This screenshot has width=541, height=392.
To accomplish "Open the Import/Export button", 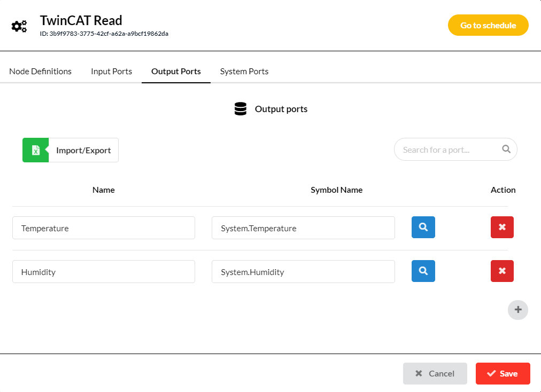I will (x=71, y=150).
